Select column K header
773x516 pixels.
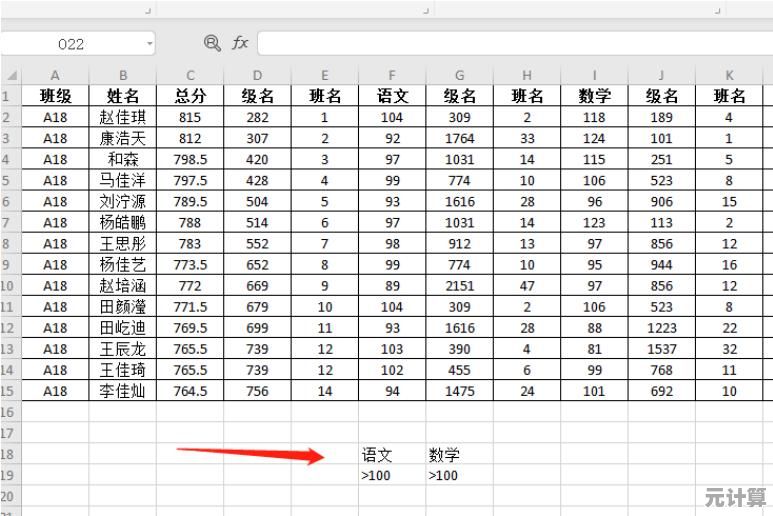pos(729,75)
